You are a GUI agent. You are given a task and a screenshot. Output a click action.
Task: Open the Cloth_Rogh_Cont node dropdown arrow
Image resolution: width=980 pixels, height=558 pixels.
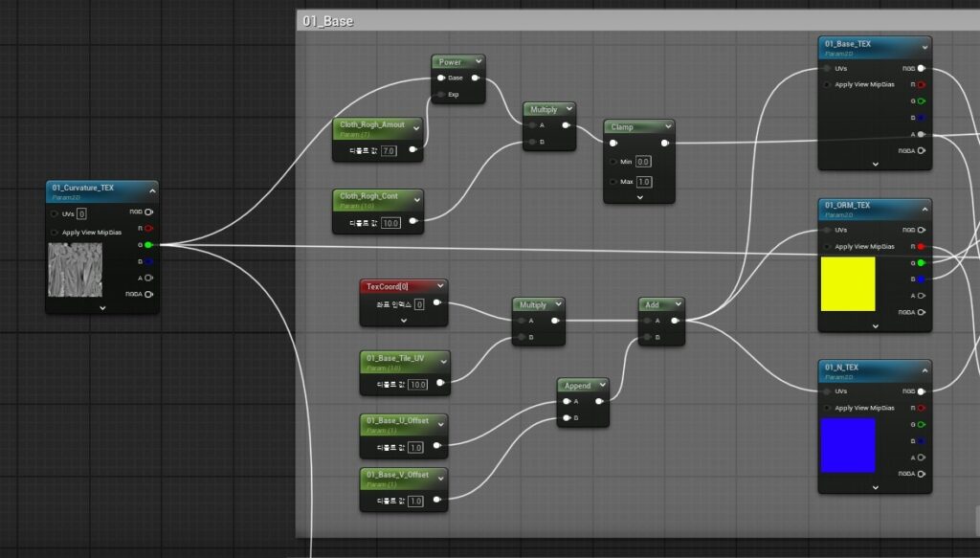[x=417, y=200]
